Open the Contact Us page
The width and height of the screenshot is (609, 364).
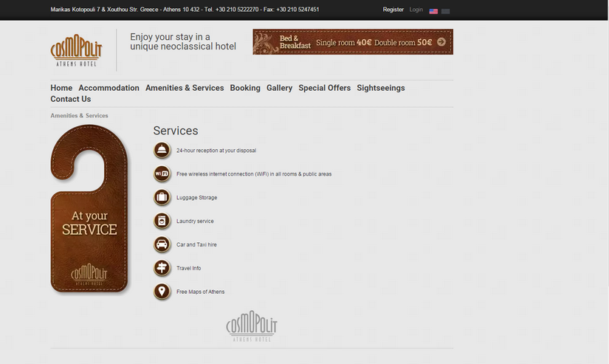point(71,99)
